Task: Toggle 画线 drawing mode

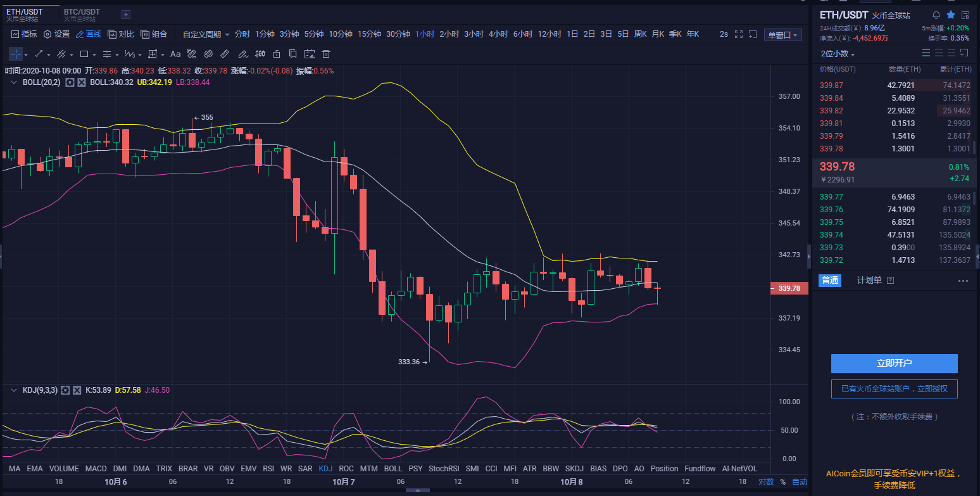Action: (x=89, y=34)
